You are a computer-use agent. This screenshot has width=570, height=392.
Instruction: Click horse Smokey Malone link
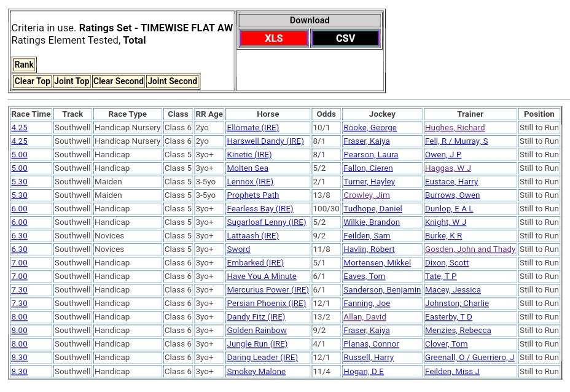pyautogui.click(x=256, y=372)
